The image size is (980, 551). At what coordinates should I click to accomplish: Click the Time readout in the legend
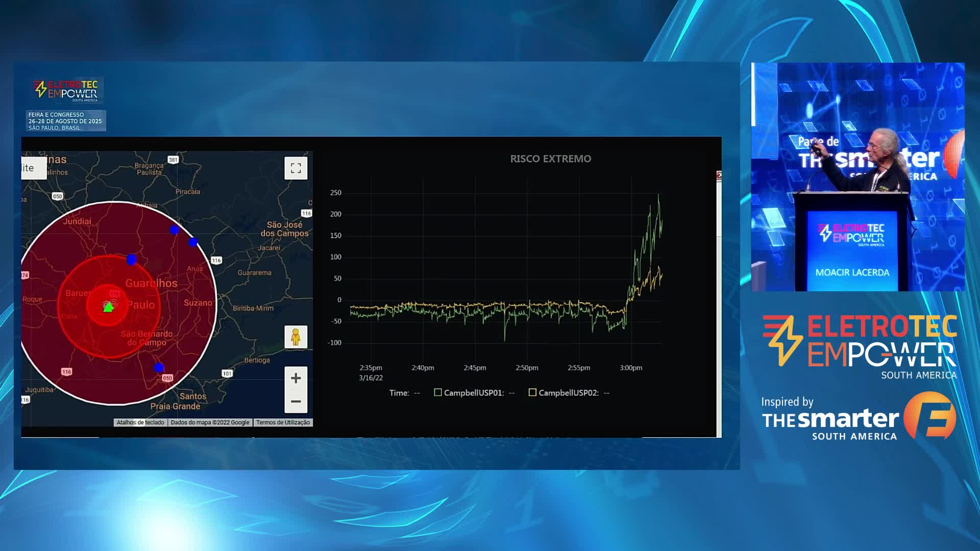405,393
